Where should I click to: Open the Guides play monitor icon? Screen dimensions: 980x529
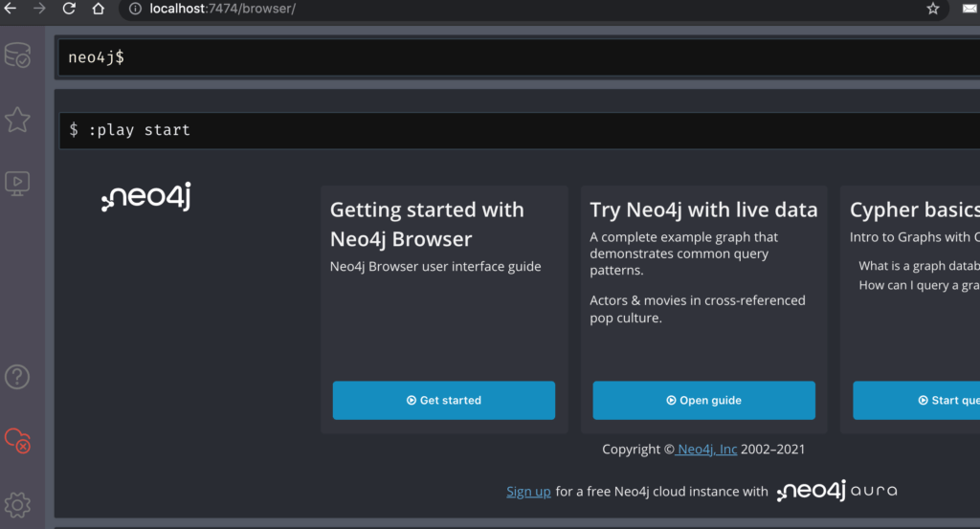tap(17, 184)
